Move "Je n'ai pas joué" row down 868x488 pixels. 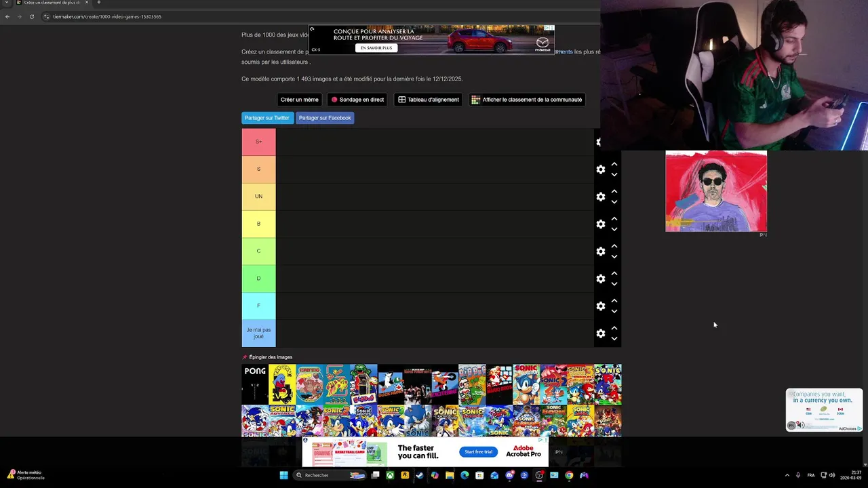(x=614, y=339)
